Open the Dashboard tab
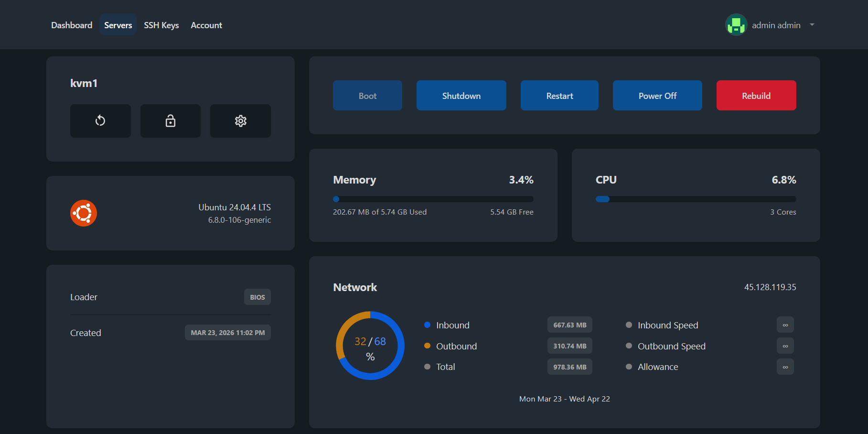This screenshot has height=434, width=868. [x=72, y=25]
